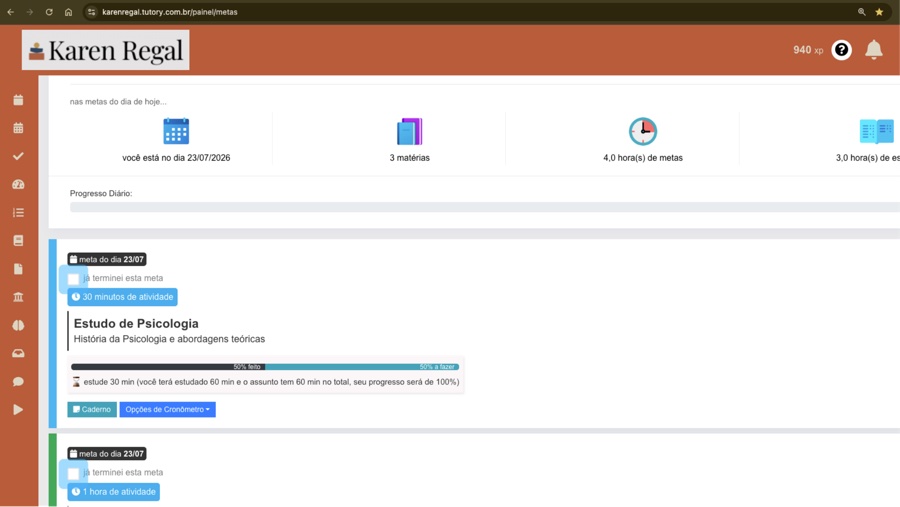Image resolution: width=900 pixels, height=507 pixels.
Task: Click the browser zoom magnifier icon
Action: point(862,11)
